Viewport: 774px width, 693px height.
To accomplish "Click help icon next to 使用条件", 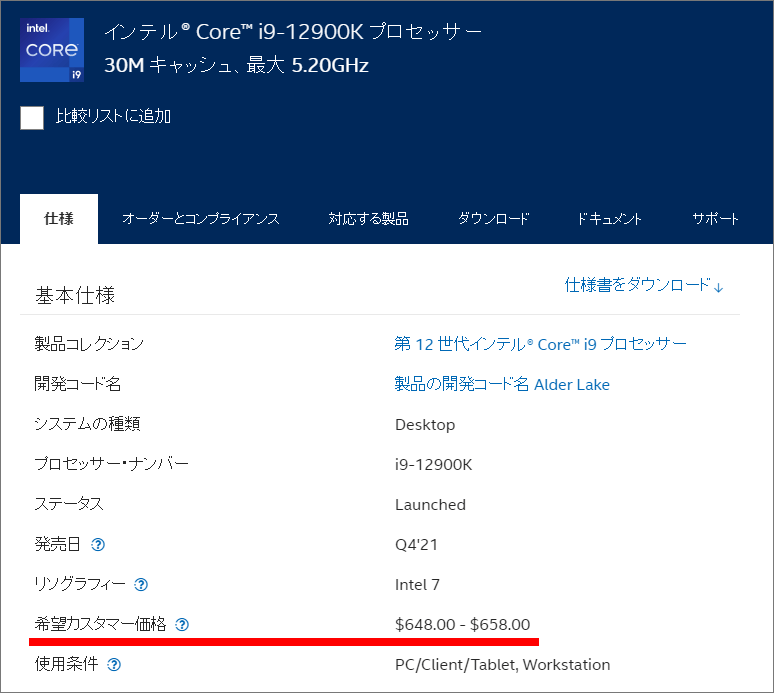I will pyautogui.click(x=114, y=664).
